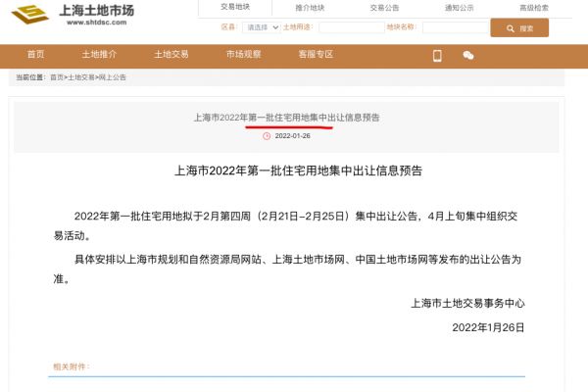588x392 pixels.
Task: Open the 土地推介 menu item
Action: click(100, 55)
